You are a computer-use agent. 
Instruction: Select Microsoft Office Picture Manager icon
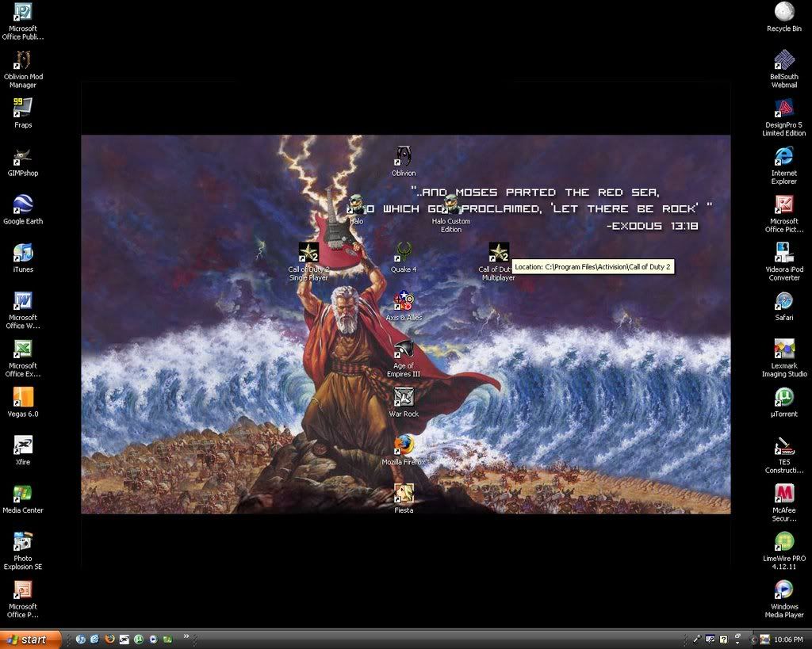click(784, 214)
